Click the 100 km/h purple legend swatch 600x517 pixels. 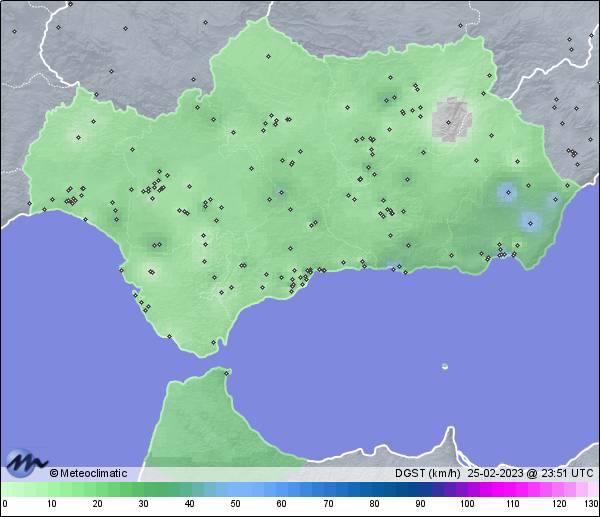coord(465,490)
